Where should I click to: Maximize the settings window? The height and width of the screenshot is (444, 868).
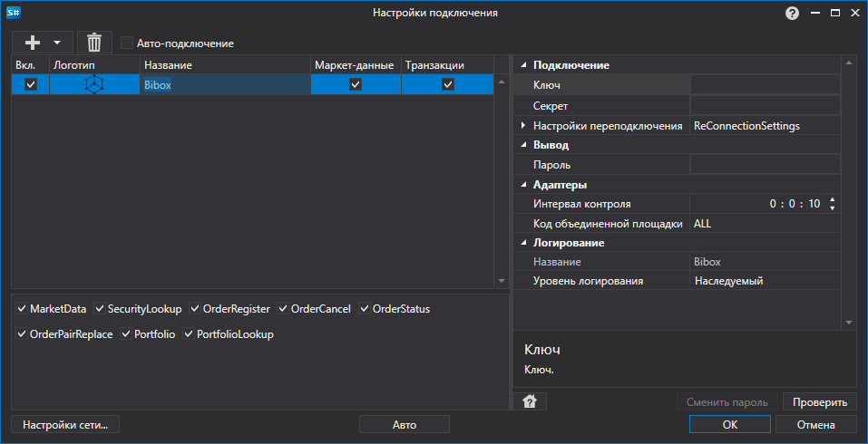click(834, 14)
